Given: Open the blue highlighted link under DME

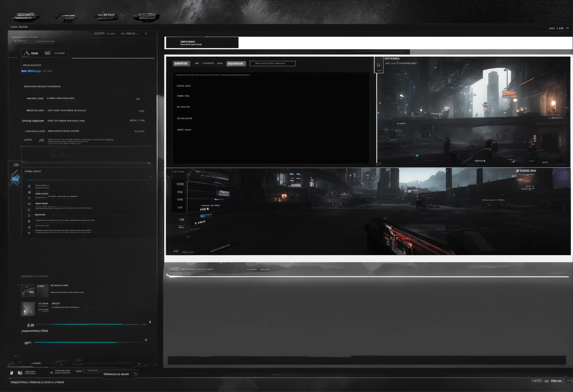Looking at the screenshot, I should 31,71.
